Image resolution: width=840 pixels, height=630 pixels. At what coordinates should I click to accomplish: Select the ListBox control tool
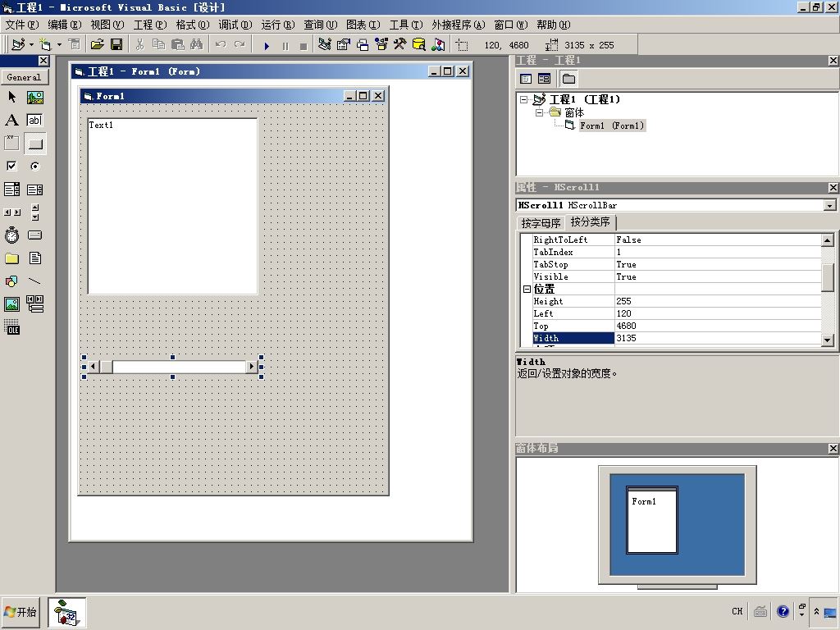coord(34,189)
